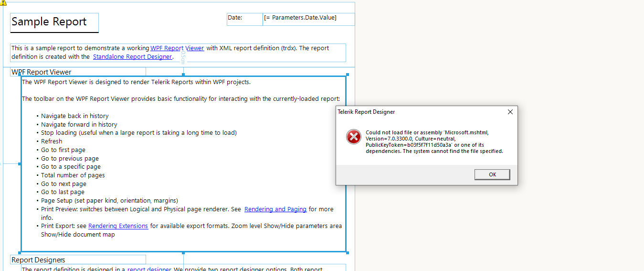
Task: Click OK in the Telerik Report Designer dialog
Action: [492, 174]
